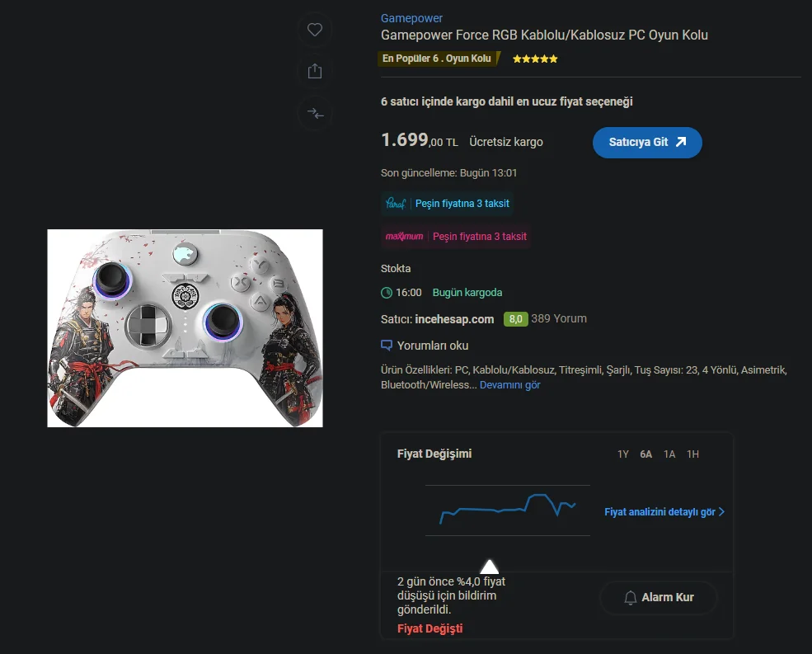Image resolution: width=812 pixels, height=654 pixels.
Task: Select the 1Y price range
Action: (623, 454)
